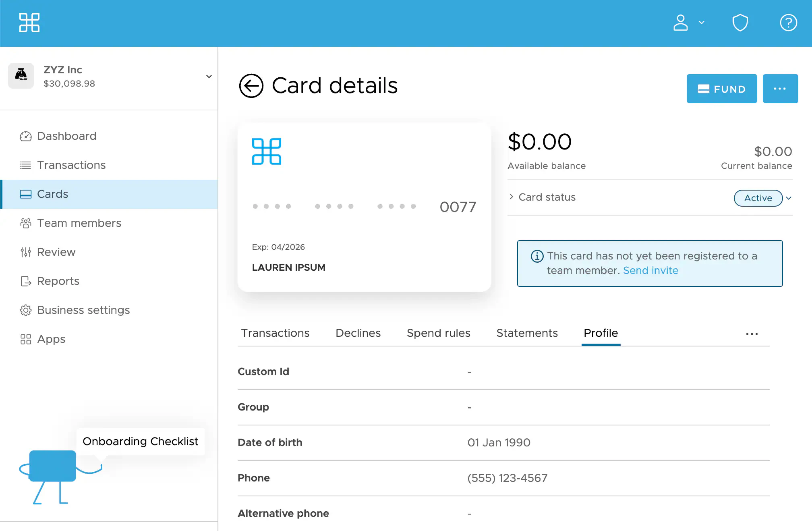Click the Review sliders icon in sidebar

tap(25, 252)
